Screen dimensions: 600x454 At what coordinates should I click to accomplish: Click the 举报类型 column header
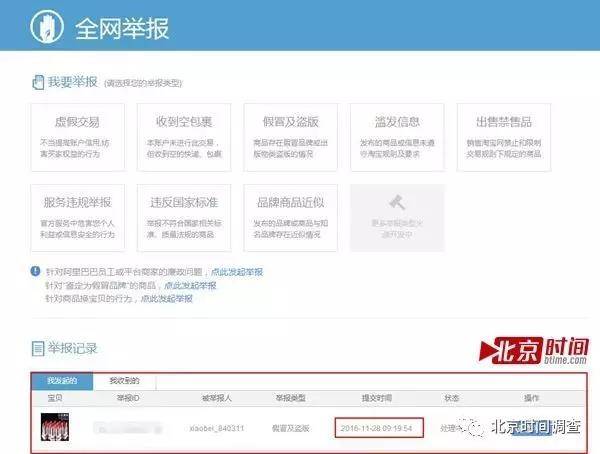coord(290,398)
